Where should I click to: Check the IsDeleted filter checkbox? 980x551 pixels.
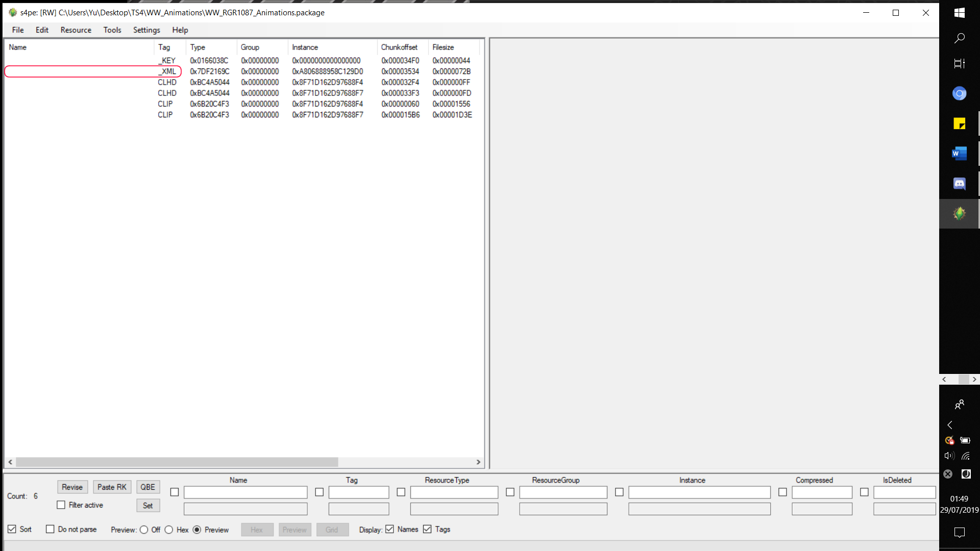pyautogui.click(x=864, y=492)
